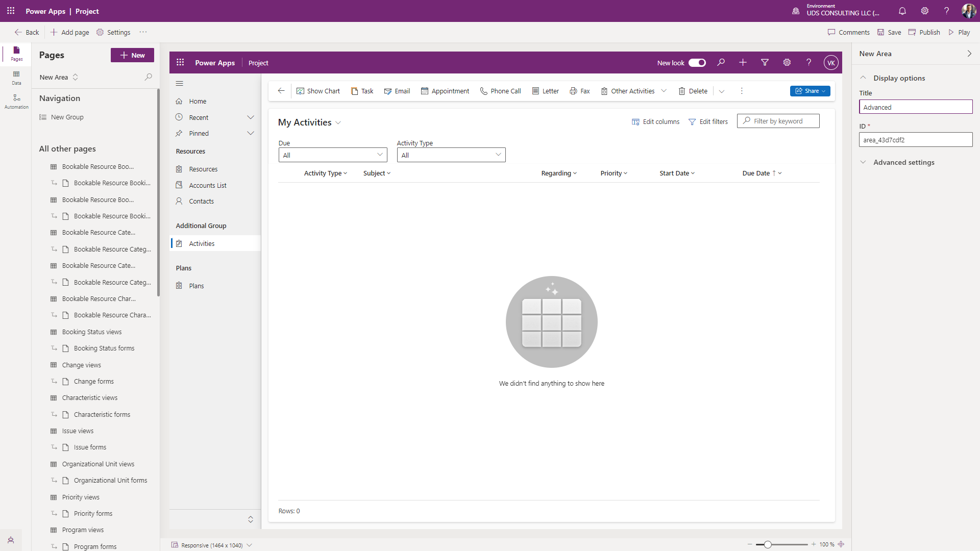Image resolution: width=980 pixels, height=551 pixels.
Task: Open the Responsive size dropdown
Action: click(x=212, y=545)
